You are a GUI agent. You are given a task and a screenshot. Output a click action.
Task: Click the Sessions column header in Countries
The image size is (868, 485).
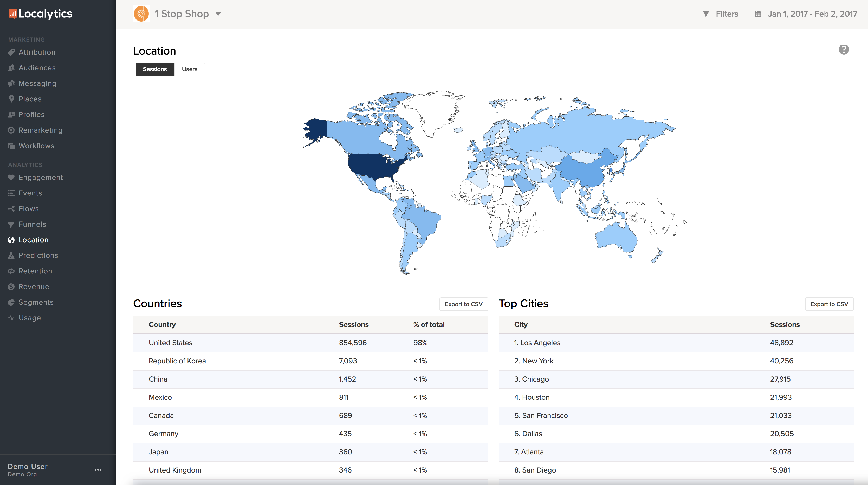353,325
